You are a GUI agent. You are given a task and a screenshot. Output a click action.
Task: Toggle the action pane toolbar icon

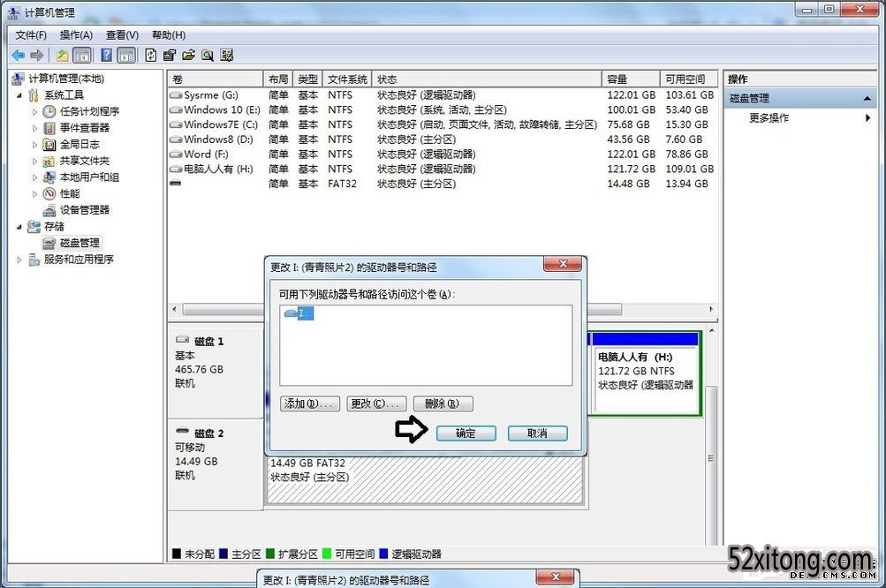pos(126,56)
